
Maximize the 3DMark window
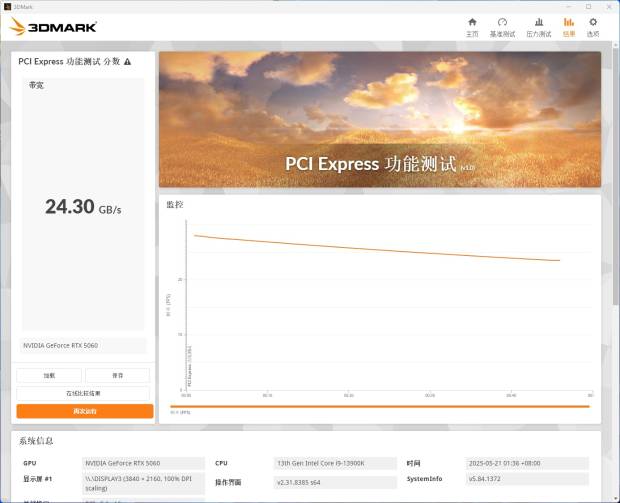[x=588, y=6]
